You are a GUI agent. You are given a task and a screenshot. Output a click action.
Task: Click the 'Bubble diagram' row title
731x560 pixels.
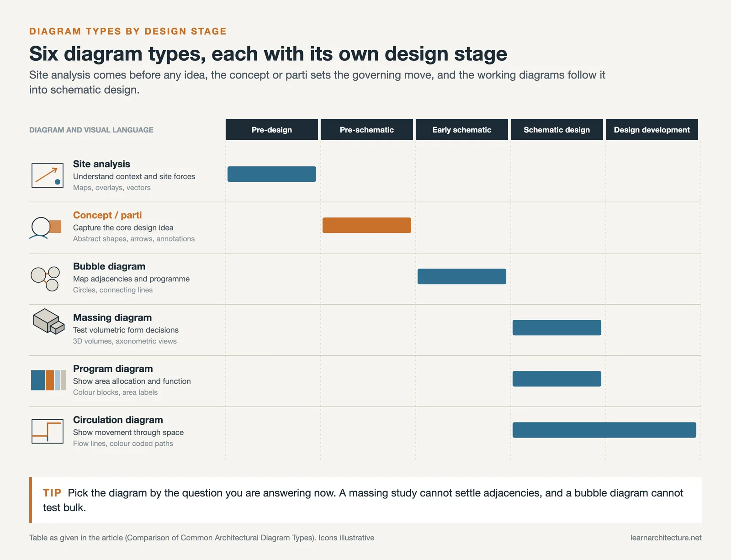point(109,266)
